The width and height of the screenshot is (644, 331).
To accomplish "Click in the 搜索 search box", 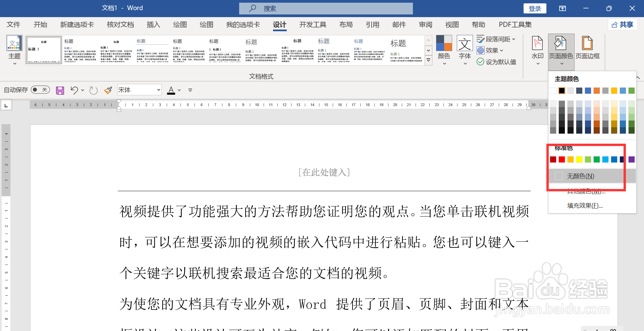I will (326, 8).
